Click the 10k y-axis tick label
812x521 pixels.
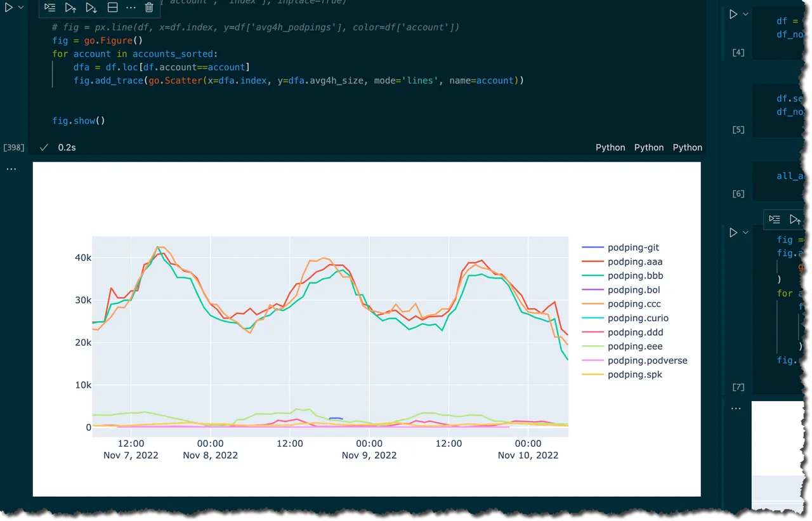point(84,385)
